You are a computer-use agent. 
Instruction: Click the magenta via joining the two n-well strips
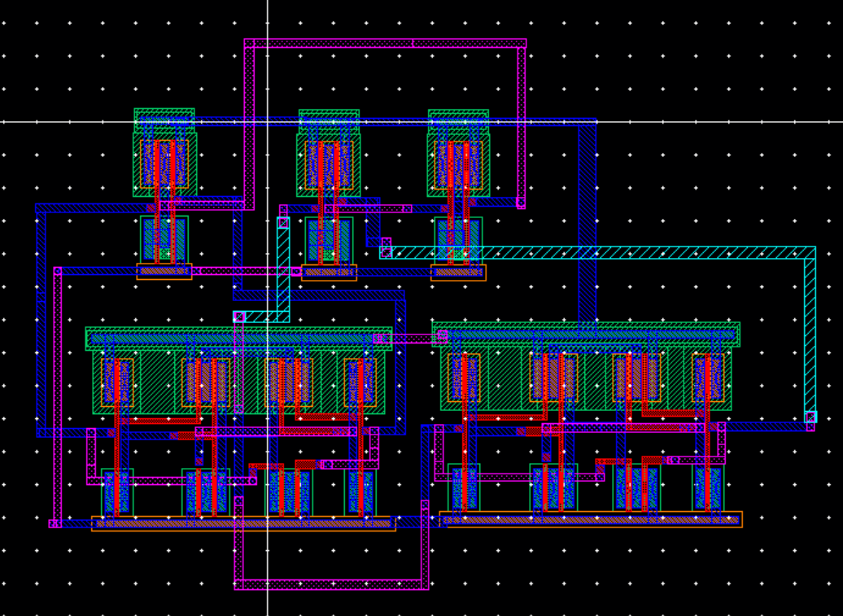(443, 335)
